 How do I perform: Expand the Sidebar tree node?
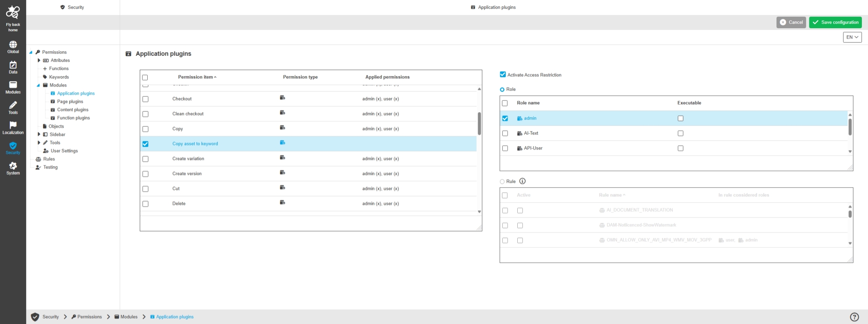pos(39,134)
